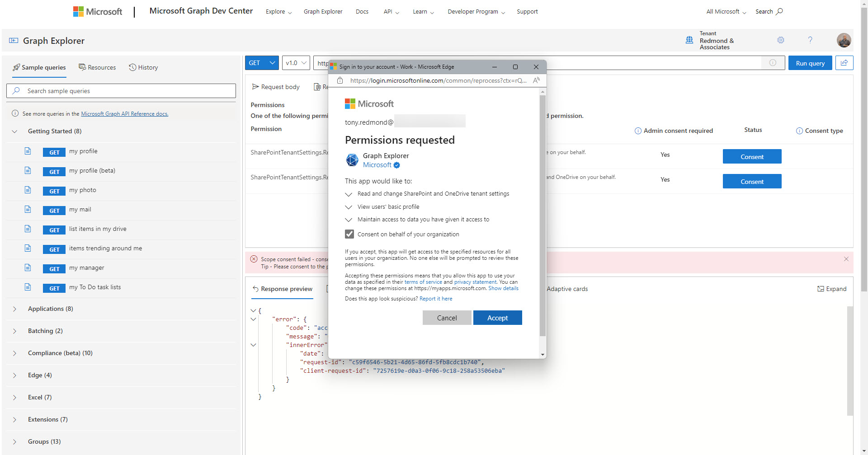The width and height of the screenshot is (868, 455).
Task: Expand Read and change SharePoint tenant settings permission
Action: coord(349,194)
